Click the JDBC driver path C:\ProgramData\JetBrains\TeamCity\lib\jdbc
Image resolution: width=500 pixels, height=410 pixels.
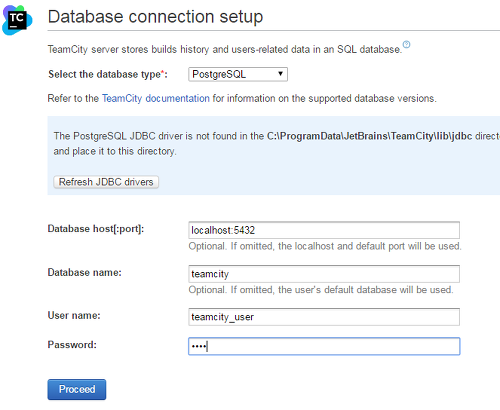tap(369, 136)
